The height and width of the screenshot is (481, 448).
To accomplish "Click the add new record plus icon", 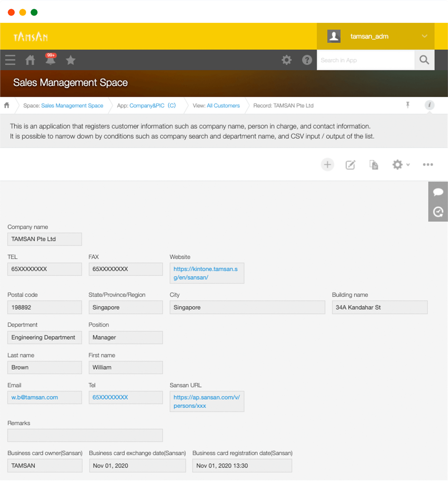I will (x=327, y=165).
